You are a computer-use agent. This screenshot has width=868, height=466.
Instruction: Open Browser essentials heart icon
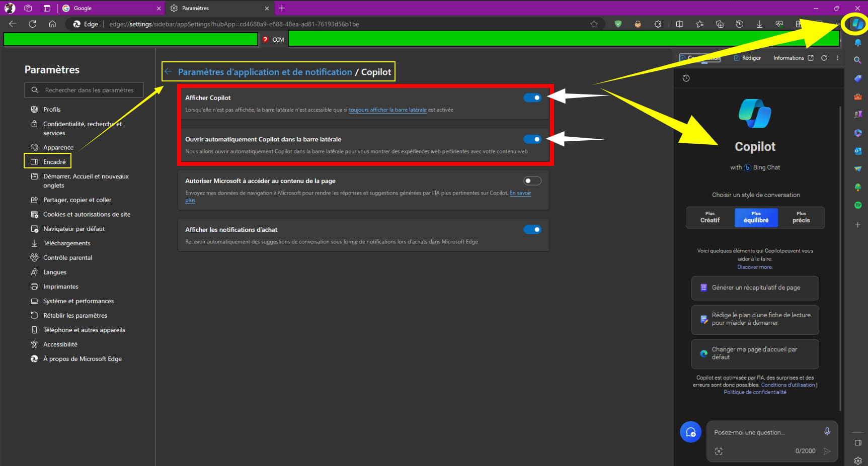click(779, 24)
